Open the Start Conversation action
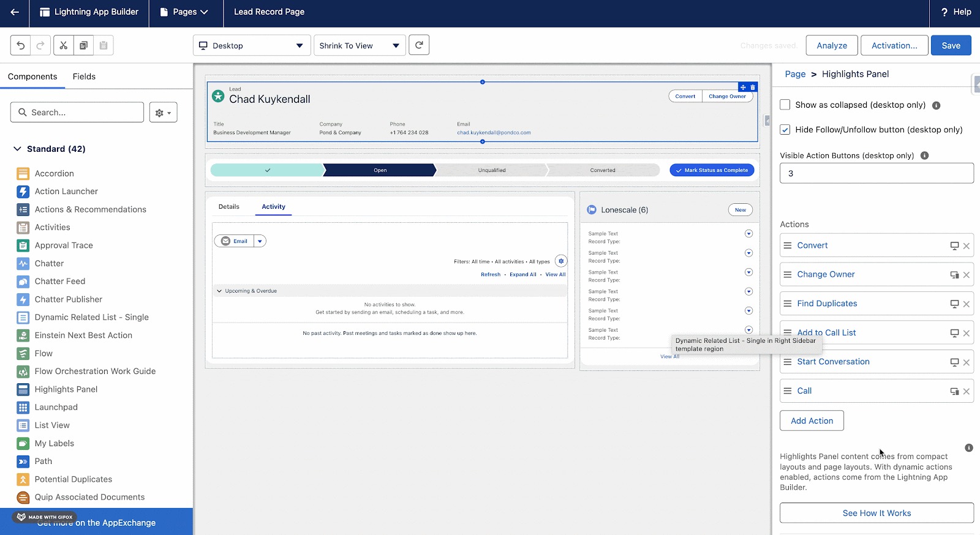 click(x=833, y=362)
